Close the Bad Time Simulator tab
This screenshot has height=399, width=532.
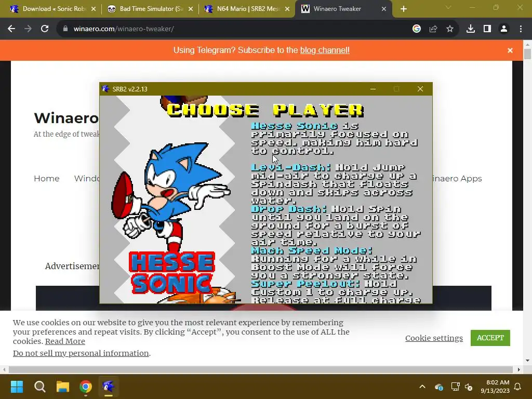click(x=191, y=9)
